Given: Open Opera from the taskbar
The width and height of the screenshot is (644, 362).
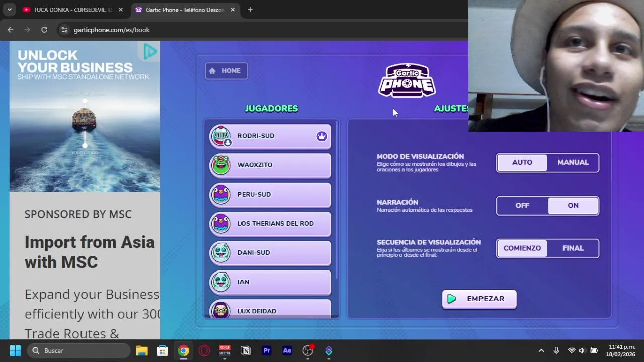Looking at the screenshot, I should 204,350.
